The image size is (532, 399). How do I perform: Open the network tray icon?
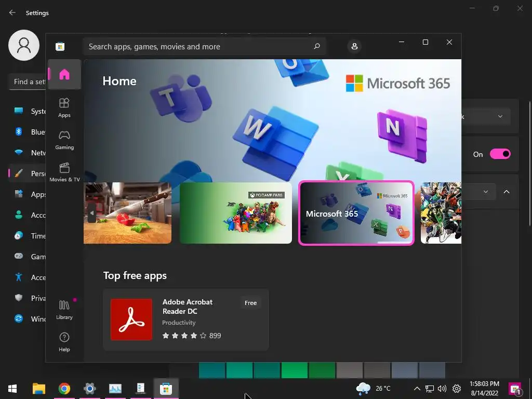[430, 389]
